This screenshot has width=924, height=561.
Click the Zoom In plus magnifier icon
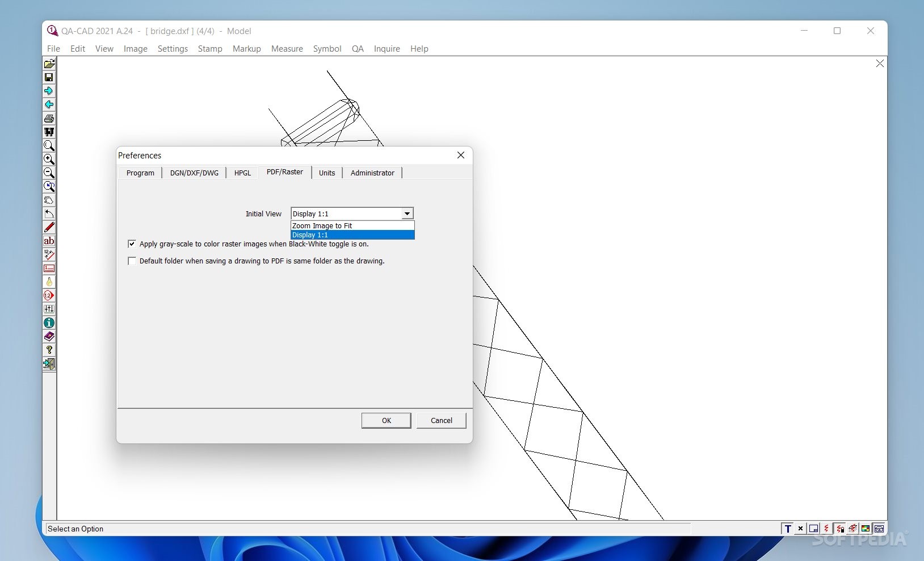49,159
